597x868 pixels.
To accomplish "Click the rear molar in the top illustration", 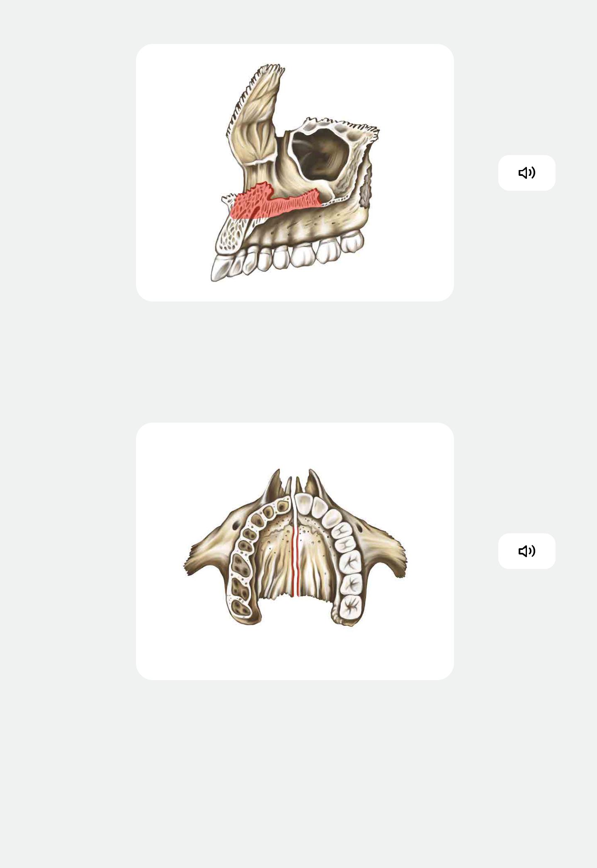I will click(352, 241).
